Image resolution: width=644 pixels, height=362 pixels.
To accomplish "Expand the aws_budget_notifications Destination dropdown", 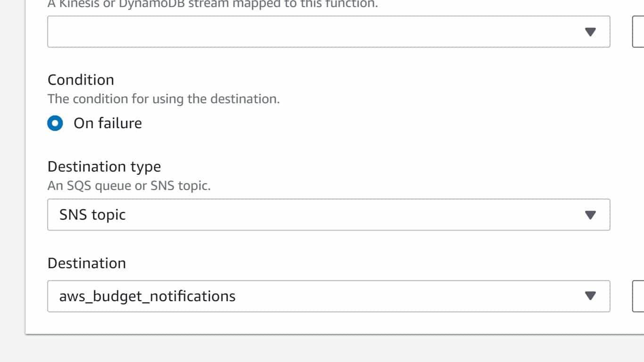I will 329,296.
